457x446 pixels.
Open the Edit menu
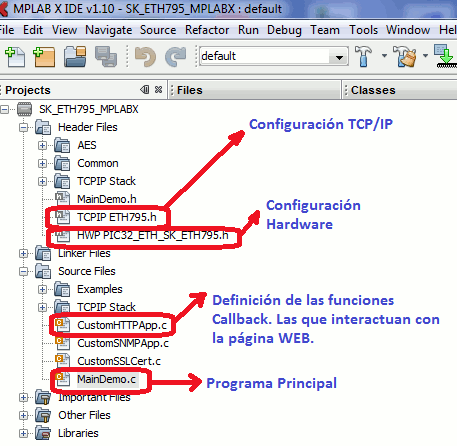pos(33,30)
